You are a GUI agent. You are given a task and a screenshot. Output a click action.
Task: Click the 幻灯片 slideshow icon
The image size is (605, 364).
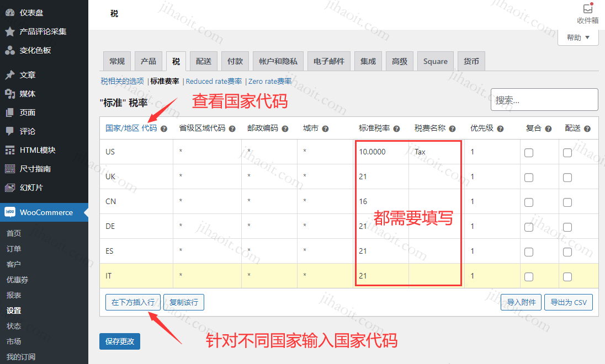click(x=10, y=188)
